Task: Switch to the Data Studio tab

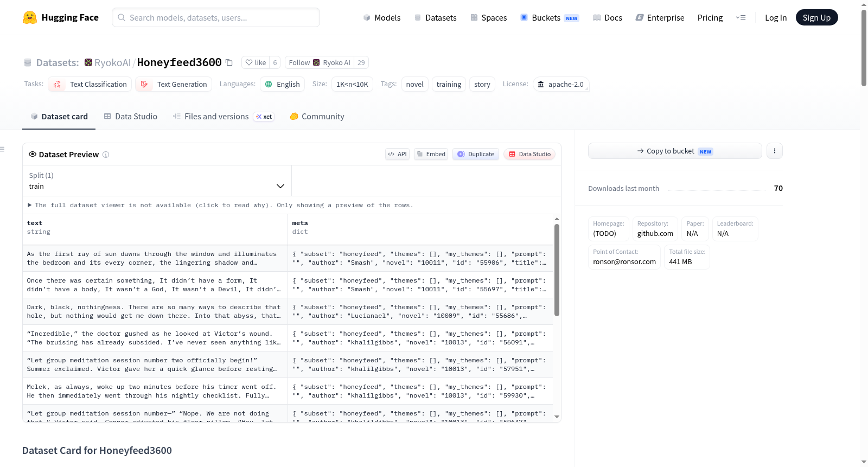Action: point(131,116)
